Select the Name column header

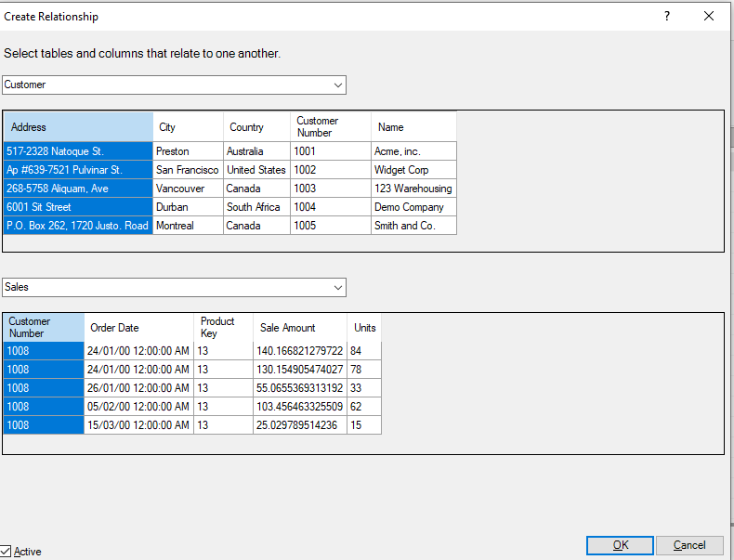(x=413, y=127)
